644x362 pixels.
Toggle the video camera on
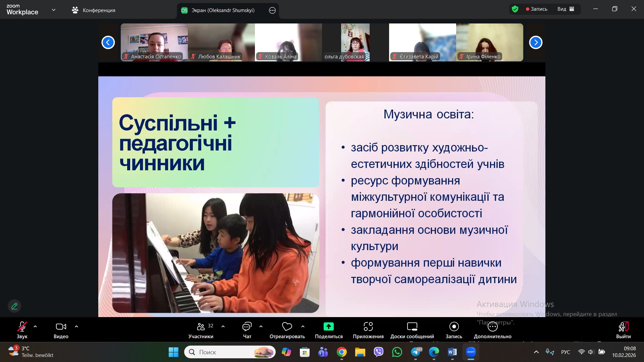(x=61, y=327)
